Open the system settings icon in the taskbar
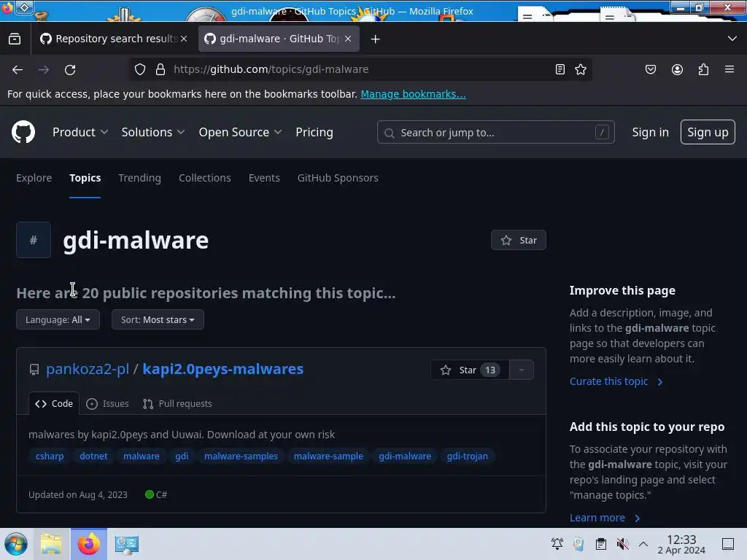Viewport: 747px width, 560px height. (x=126, y=544)
